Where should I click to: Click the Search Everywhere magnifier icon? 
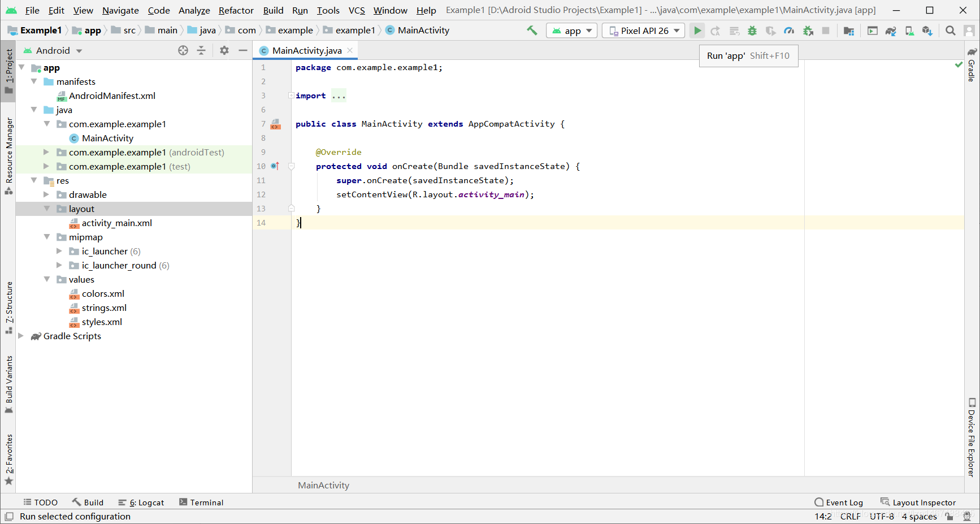[951, 31]
